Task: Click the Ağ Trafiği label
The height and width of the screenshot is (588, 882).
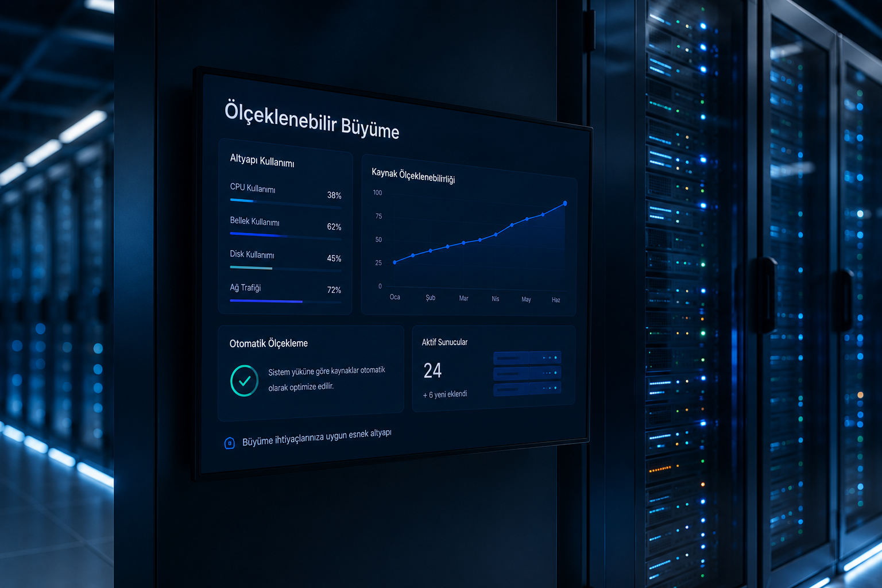Action: (245, 287)
